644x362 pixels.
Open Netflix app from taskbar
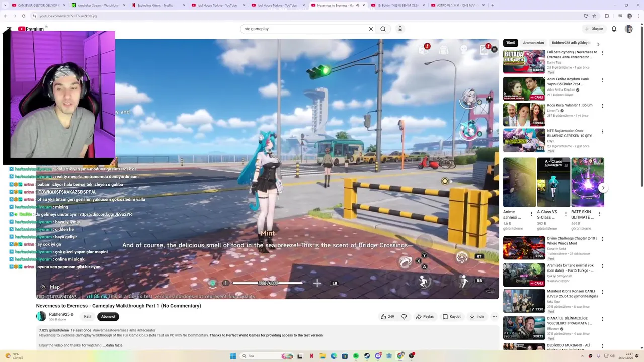pos(311,356)
